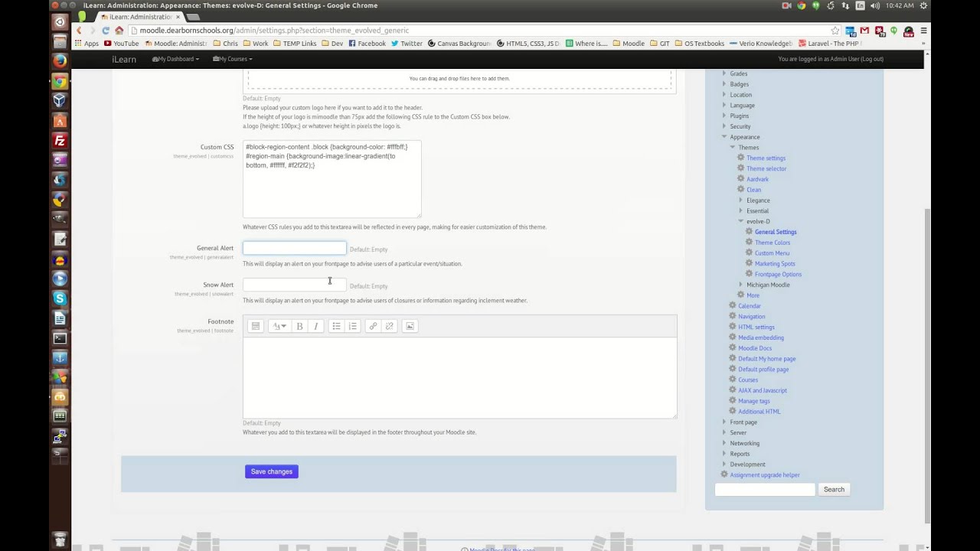Open the Custom Menu settings link

(x=772, y=253)
